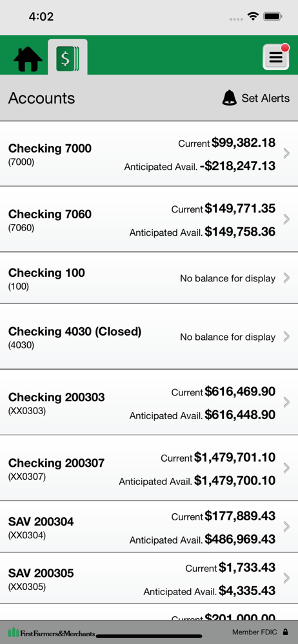Tap the alerts bell icon
298x644 pixels.
click(x=229, y=98)
